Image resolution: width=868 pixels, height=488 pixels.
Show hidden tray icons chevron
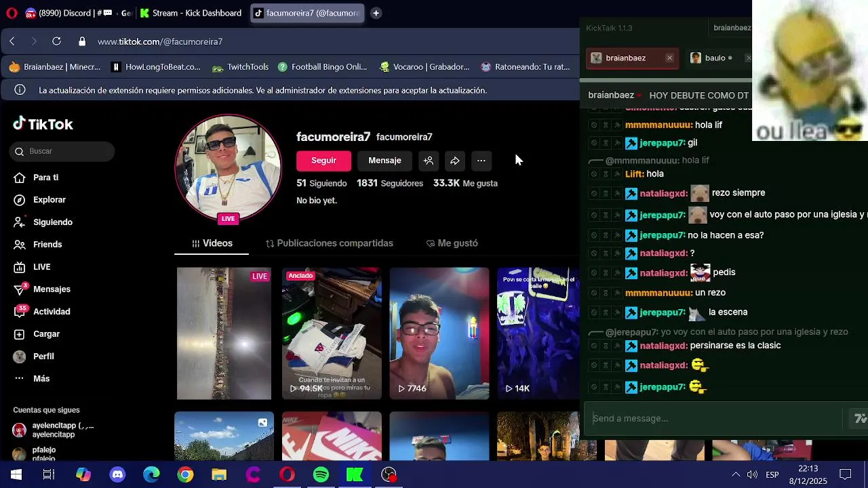click(735, 474)
